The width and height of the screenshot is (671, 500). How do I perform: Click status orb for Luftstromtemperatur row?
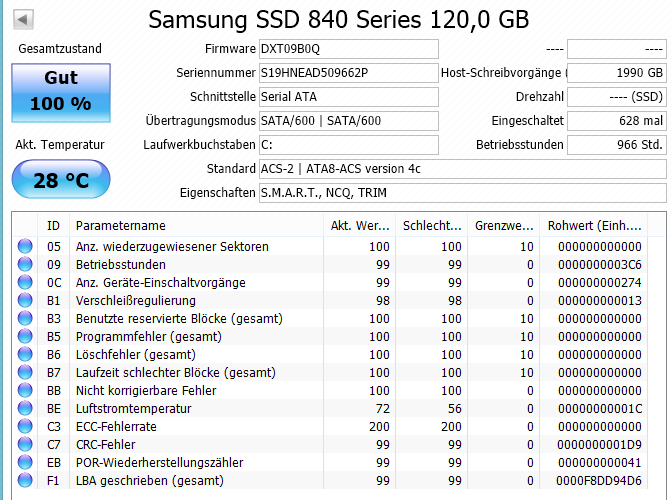tap(25, 408)
